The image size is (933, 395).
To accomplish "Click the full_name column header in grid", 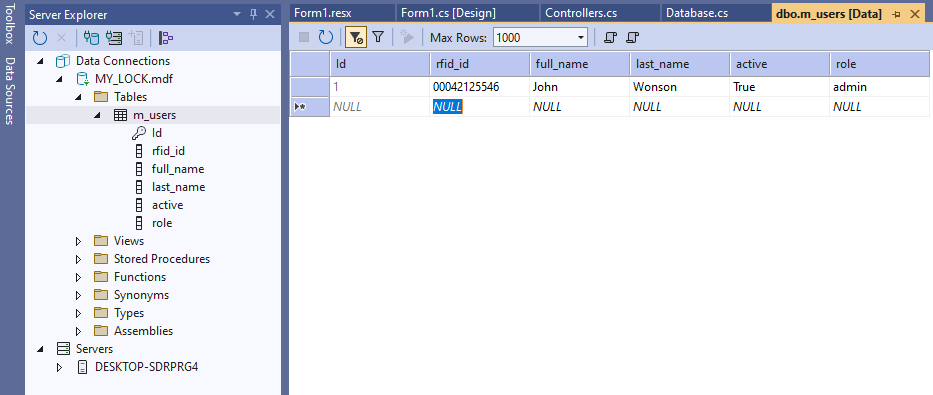I will tap(580, 64).
